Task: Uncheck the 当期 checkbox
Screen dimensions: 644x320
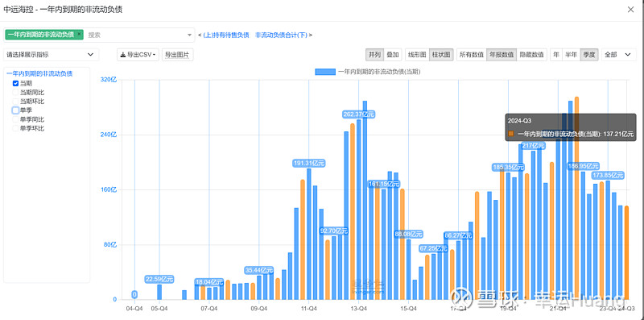Action: [x=15, y=83]
